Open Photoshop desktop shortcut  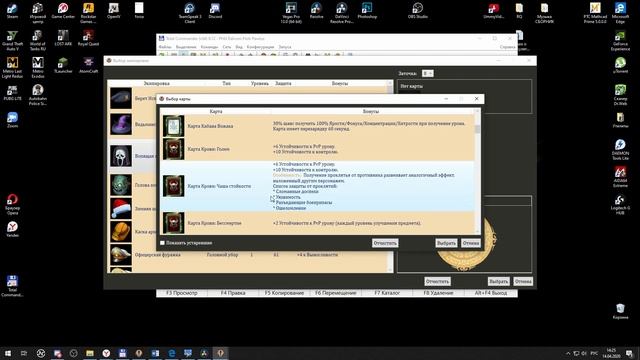coord(367,11)
